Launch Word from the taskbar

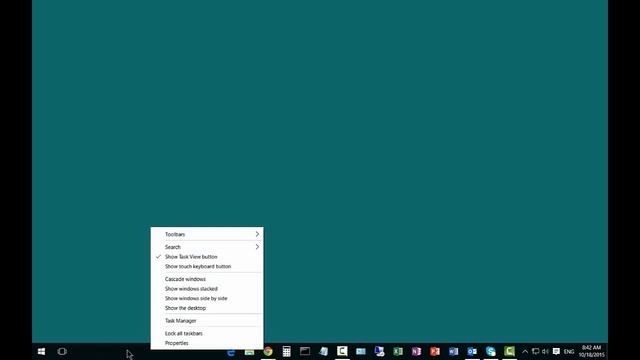point(453,351)
